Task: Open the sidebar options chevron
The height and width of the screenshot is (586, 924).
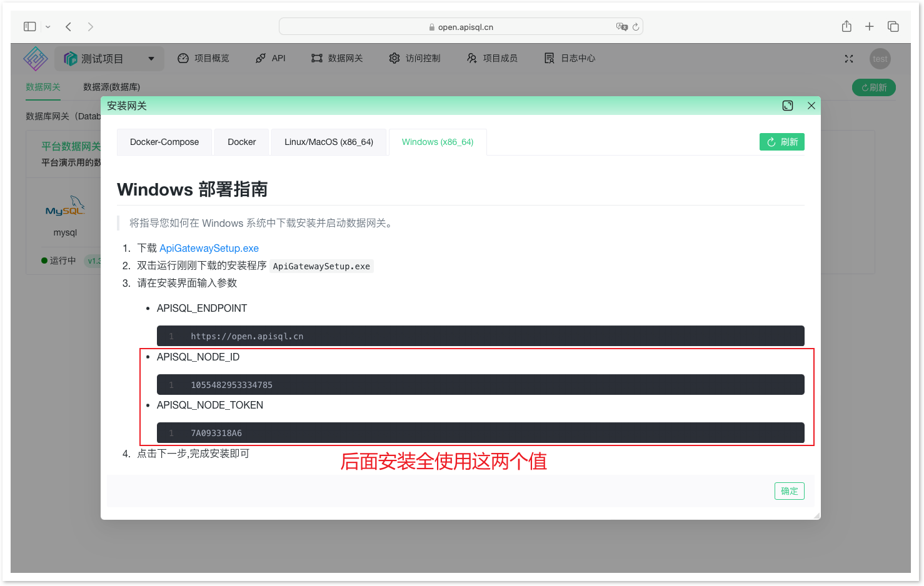Action: (48, 27)
